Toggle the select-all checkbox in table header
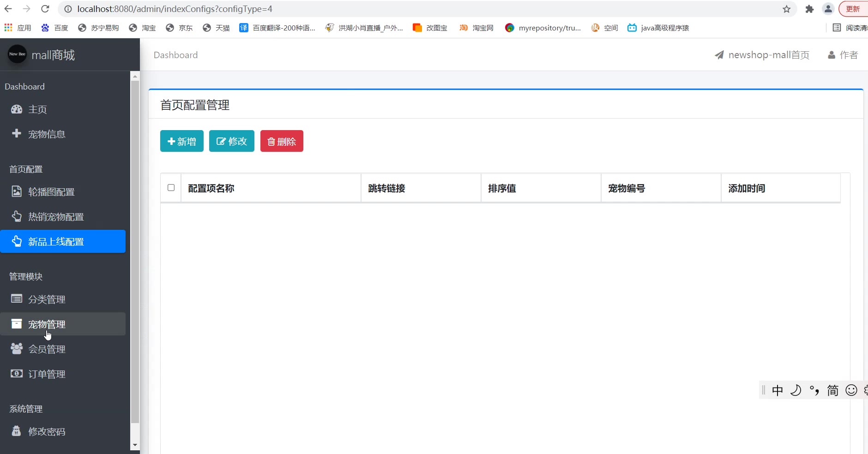 pyautogui.click(x=171, y=187)
